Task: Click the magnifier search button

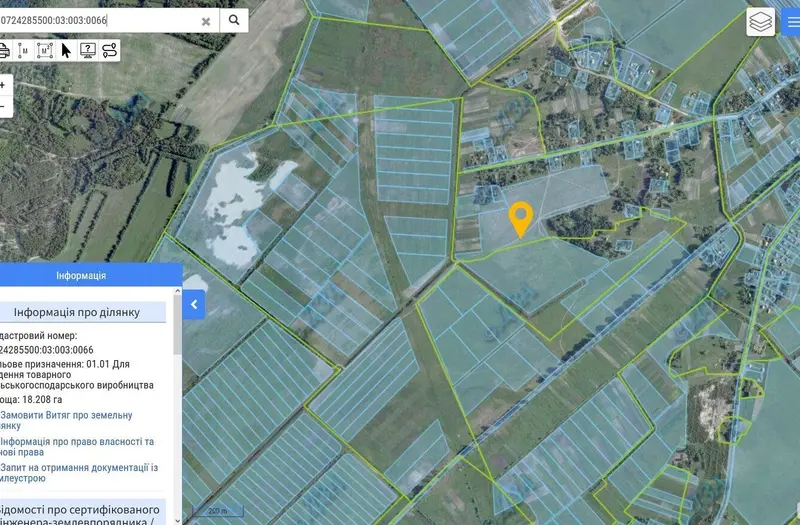Action: coord(234,20)
